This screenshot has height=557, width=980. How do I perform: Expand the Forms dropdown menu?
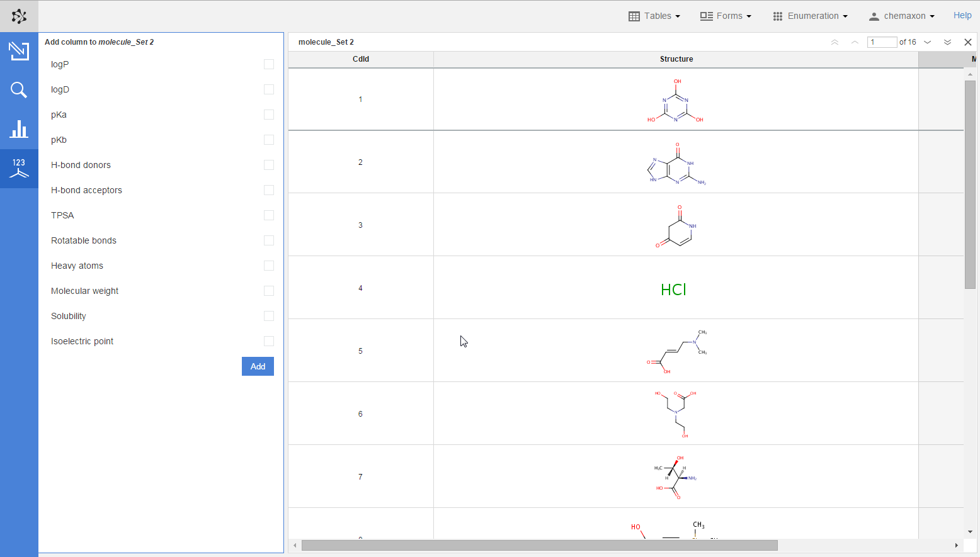pos(726,16)
